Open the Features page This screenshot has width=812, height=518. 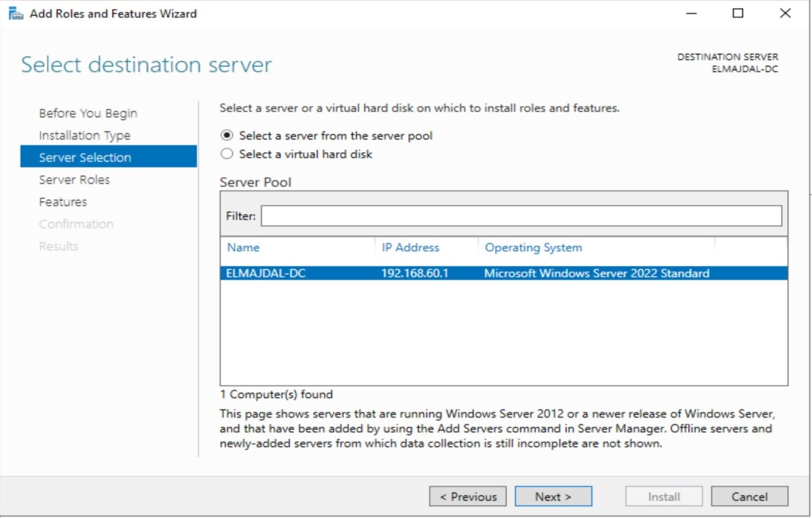click(x=62, y=202)
